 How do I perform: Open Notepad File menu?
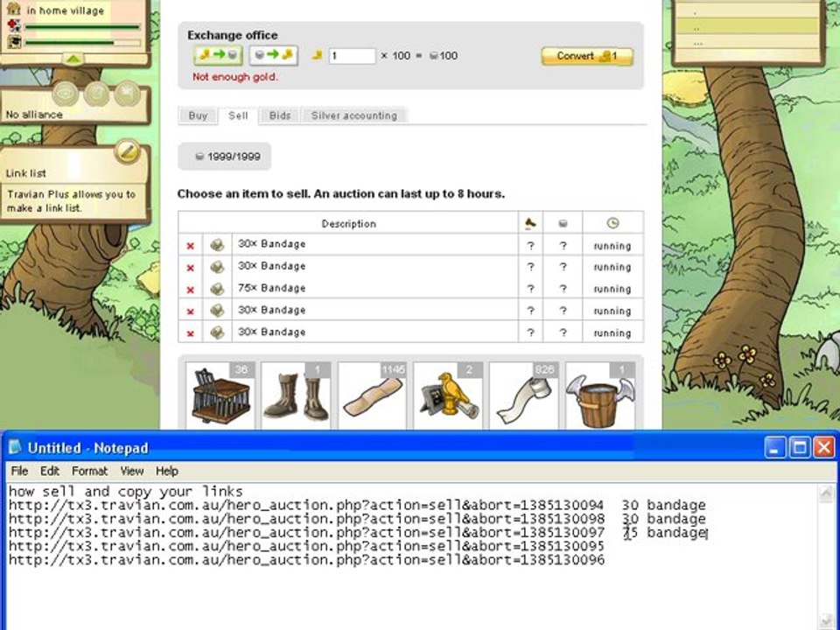19,471
